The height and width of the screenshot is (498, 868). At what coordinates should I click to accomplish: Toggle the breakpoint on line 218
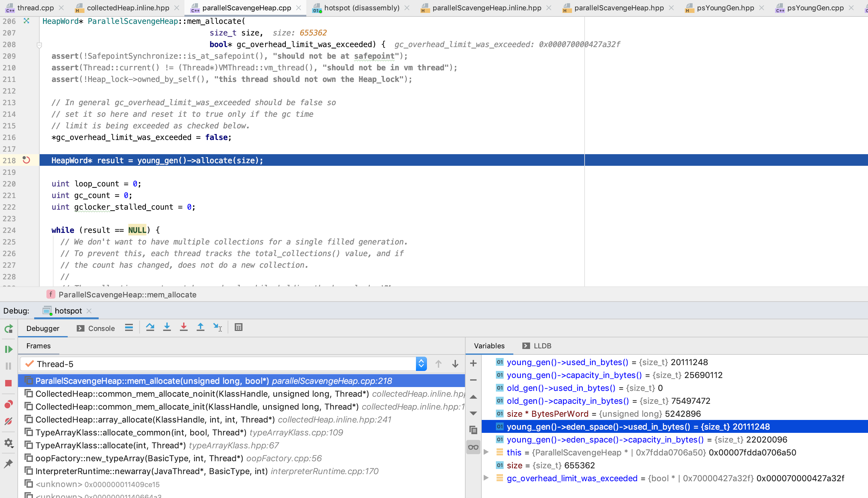26,160
